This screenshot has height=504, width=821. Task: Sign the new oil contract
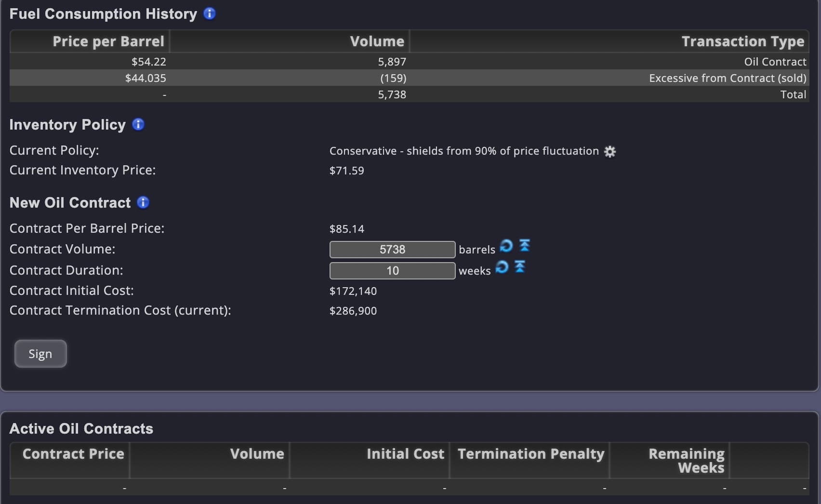pyautogui.click(x=40, y=354)
